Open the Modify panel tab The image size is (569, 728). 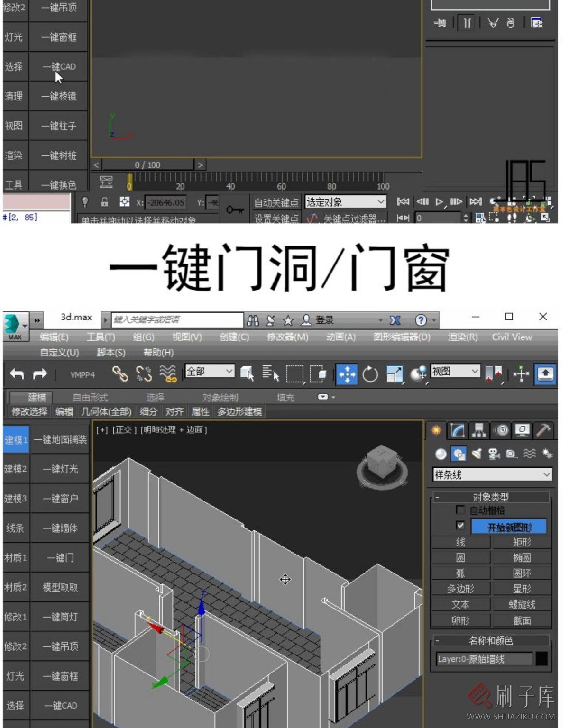point(458,430)
